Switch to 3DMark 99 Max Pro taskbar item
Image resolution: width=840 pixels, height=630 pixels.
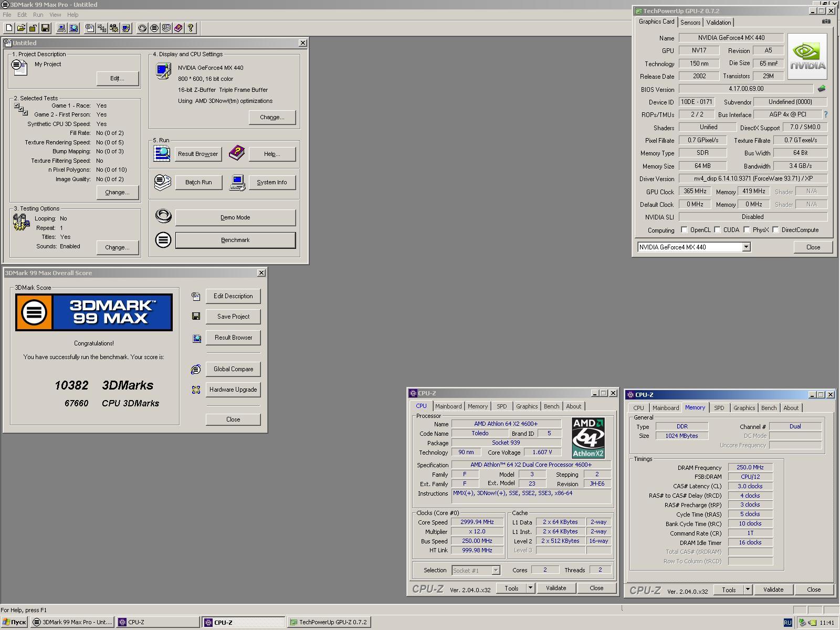(72, 622)
